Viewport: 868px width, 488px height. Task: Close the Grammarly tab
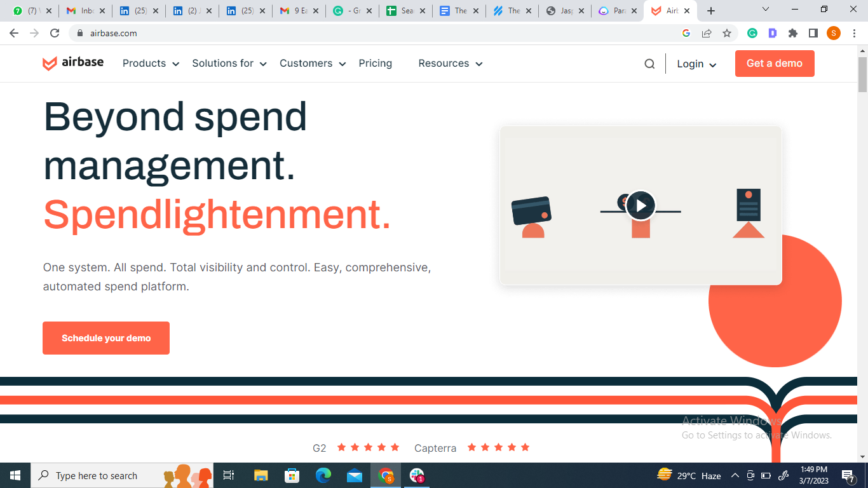(369, 11)
